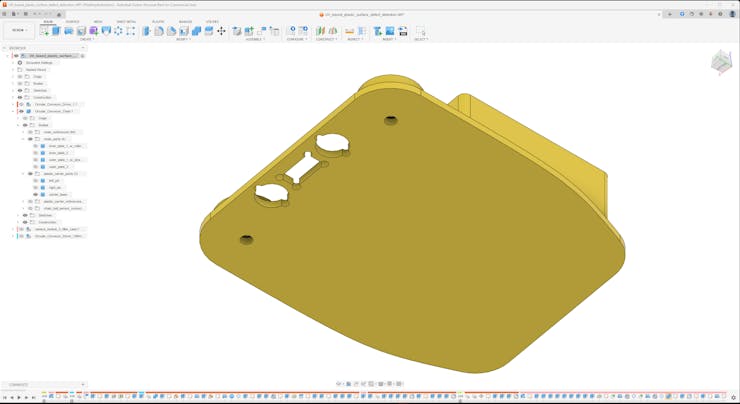740x404 pixels.
Task: Click the first Create tool icon in the toolbar
Action: click(x=44, y=31)
